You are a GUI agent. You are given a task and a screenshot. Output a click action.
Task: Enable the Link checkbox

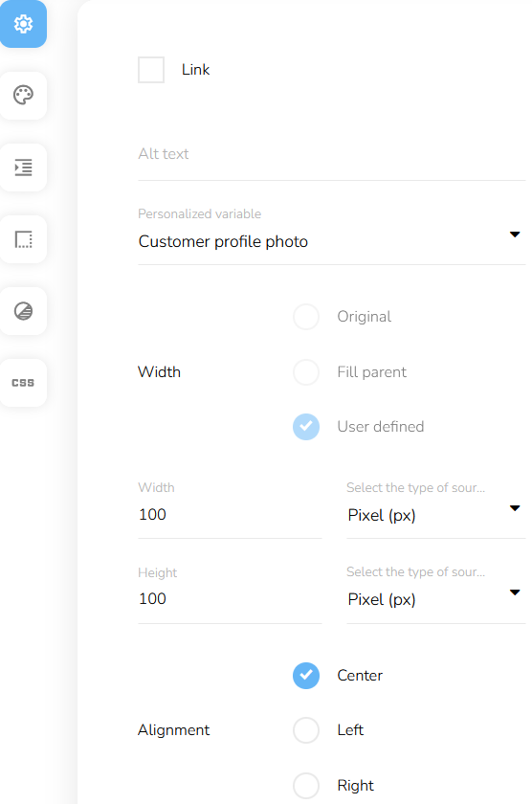tap(151, 70)
